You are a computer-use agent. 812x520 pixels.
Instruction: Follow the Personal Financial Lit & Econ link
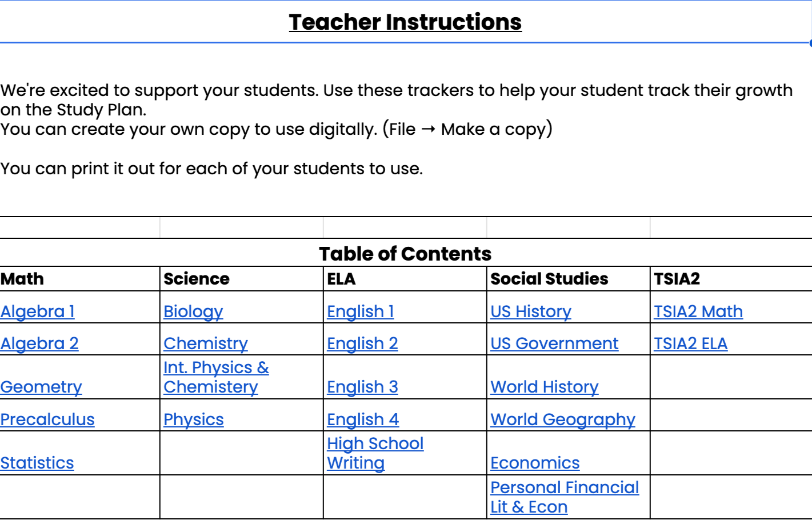tap(565, 497)
